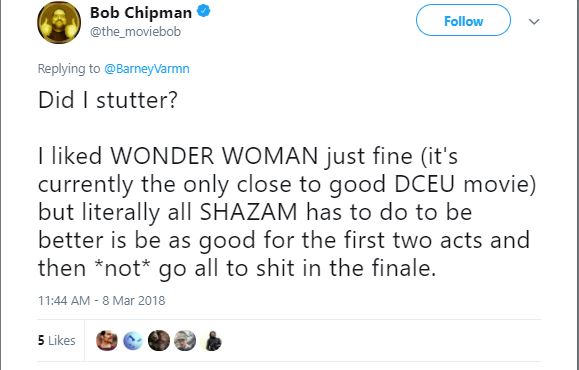The image size is (579, 370).
Task: Click the 'Replying to' label
Action: click(x=69, y=69)
